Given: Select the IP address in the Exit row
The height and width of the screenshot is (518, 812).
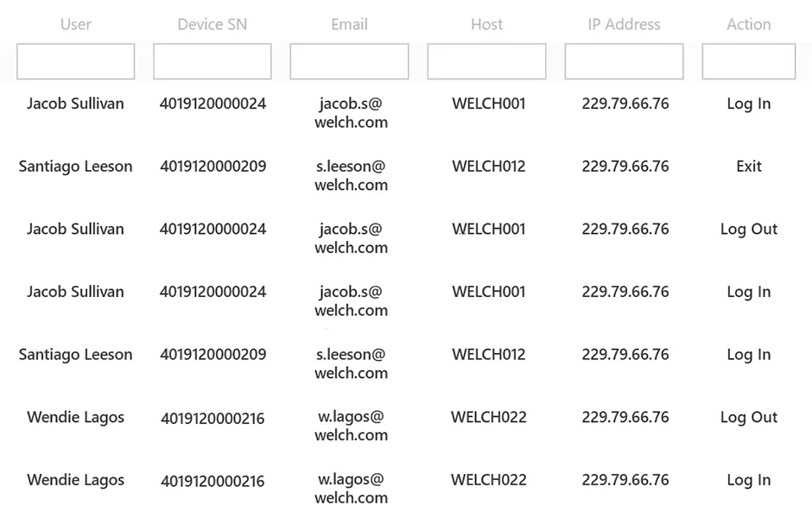Looking at the screenshot, I should point(625,167).
